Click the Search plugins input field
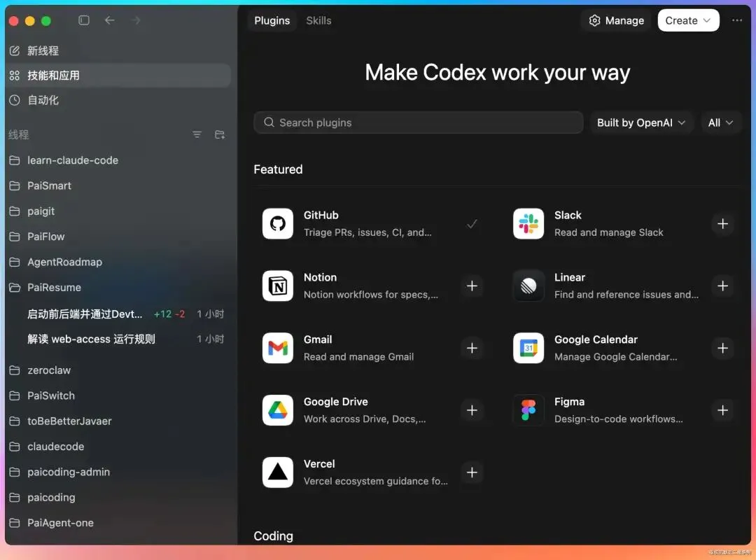Viewport: 756px width, 560px height. [x=418, y=122]
